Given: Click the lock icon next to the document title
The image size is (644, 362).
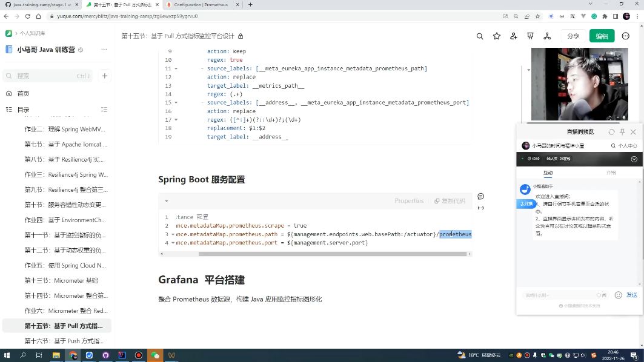Looking at the screenshot, I should (x=239, y=36).
